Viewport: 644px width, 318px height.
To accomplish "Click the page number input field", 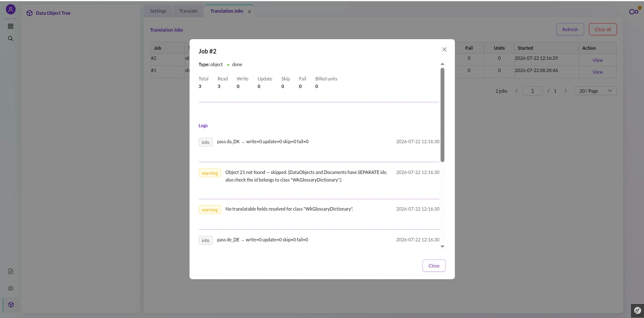I will [532, 91].
